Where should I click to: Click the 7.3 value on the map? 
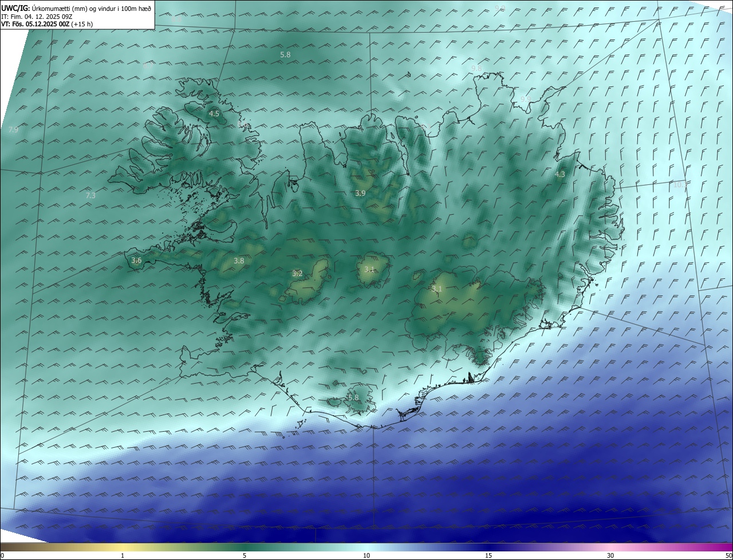[x=90, y=195]
